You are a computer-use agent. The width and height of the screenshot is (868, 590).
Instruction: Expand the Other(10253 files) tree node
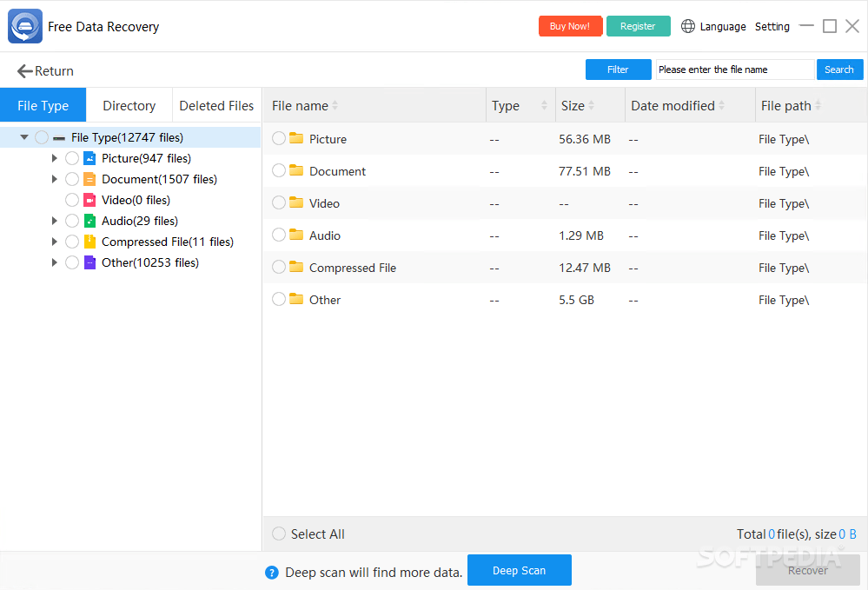(x=54, y=262)
